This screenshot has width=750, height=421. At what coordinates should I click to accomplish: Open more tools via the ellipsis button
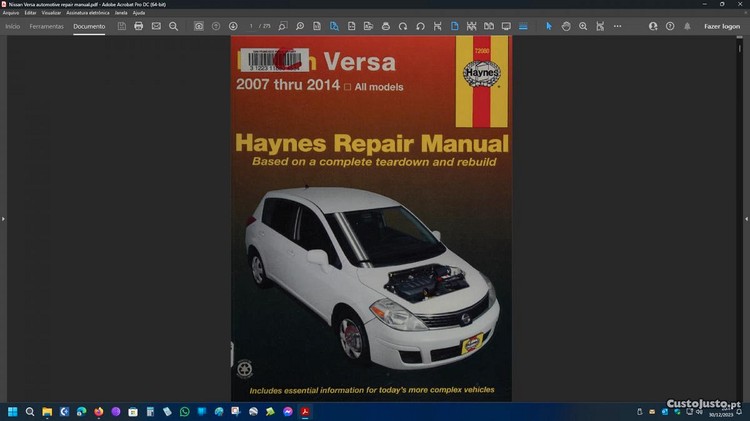[x=617, y=26]
